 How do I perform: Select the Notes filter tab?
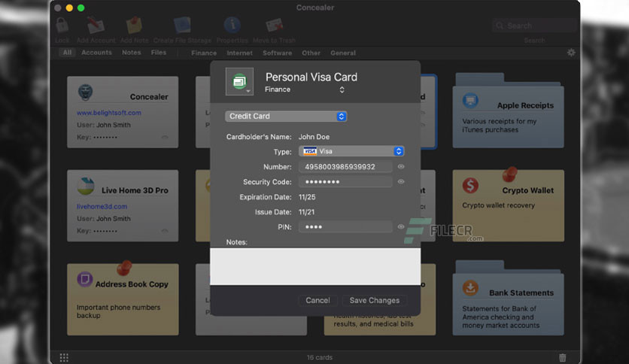point(131,53)
